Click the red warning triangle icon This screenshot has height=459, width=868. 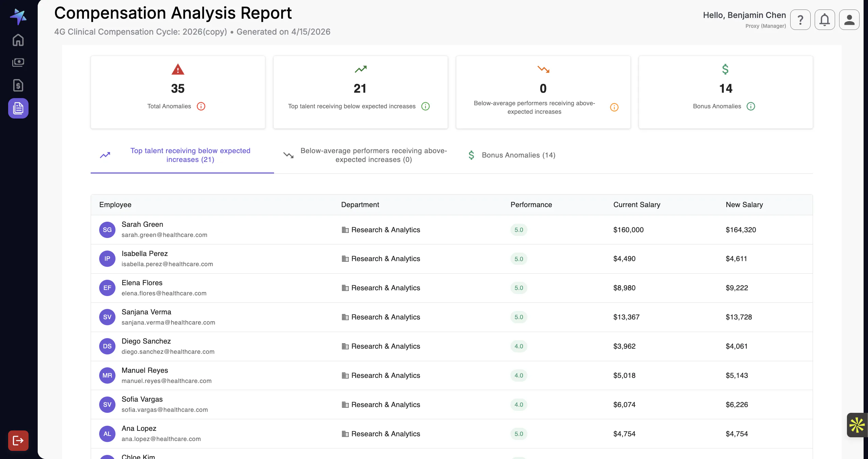(x=178, y=69)
